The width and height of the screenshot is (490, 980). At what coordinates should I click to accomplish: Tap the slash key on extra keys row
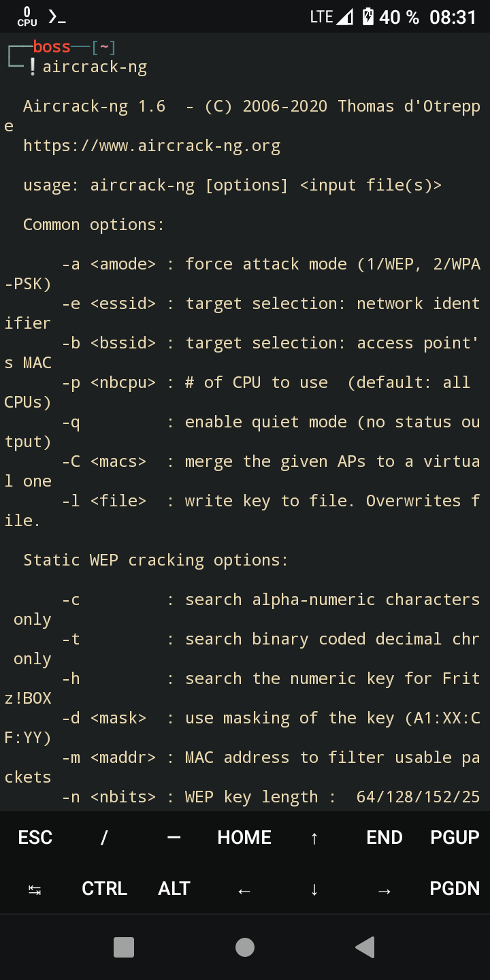pos(103,837)
